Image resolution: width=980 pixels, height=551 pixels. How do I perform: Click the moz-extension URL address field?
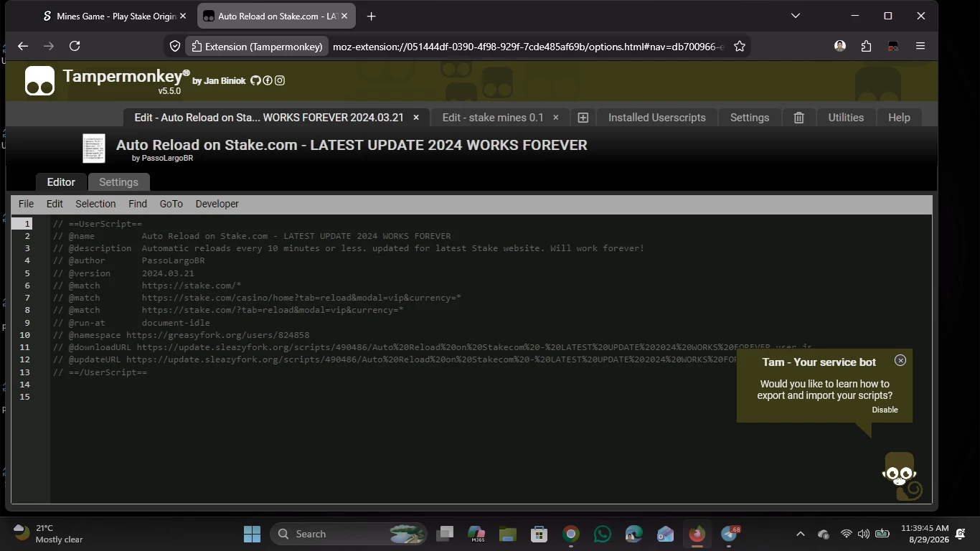pos(529,47)
